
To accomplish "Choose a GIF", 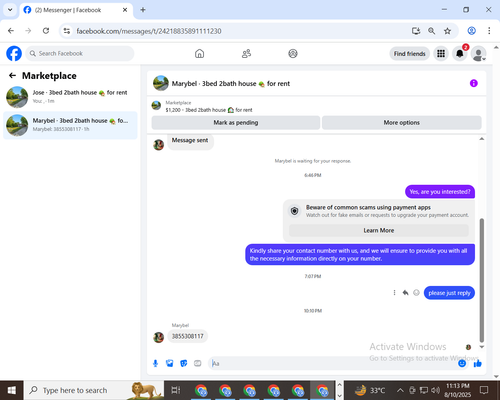I will pyautogui.click(x=198, y=363).
